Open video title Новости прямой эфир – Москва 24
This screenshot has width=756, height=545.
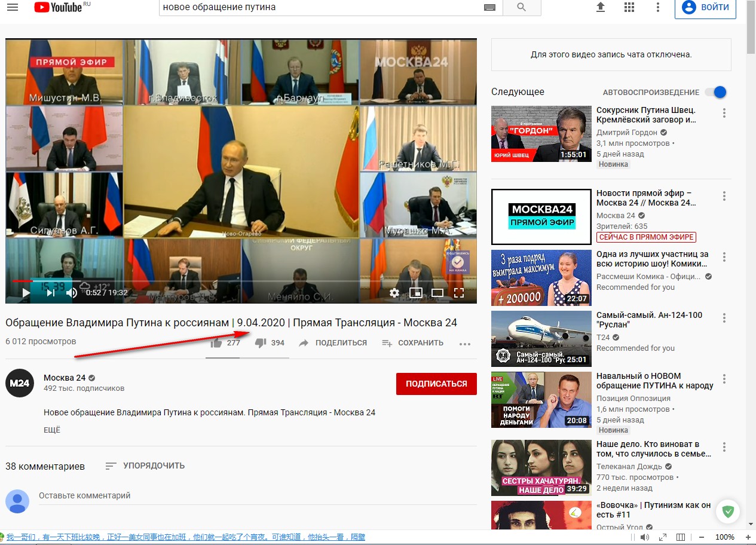coord(647,198)
